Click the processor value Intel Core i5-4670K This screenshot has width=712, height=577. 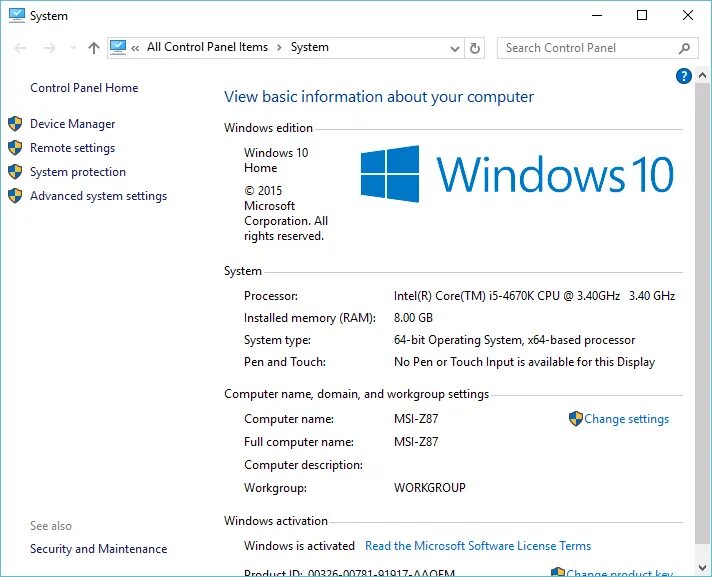point(534,296)
